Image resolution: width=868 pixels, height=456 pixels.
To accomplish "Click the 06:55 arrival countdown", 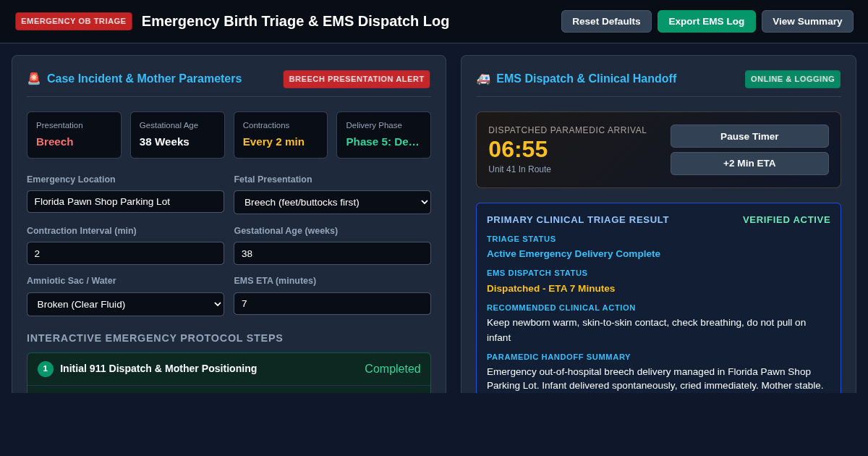I will click(518, 149).
